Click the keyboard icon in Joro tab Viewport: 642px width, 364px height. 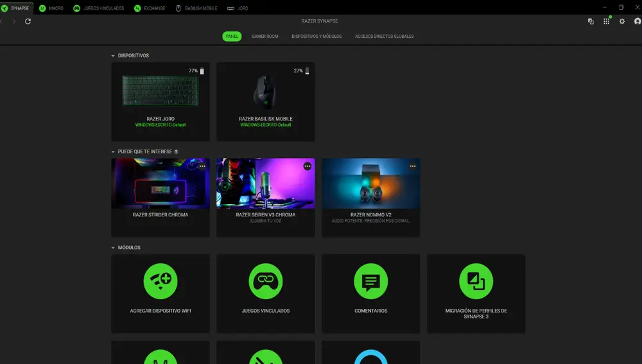pyautogui.click(x=231, y=8)
